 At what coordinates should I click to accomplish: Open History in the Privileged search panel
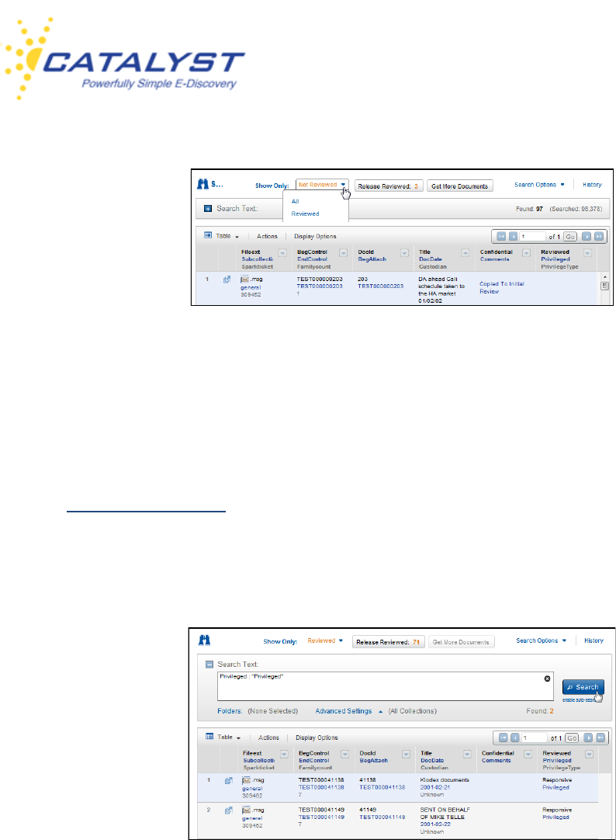[x=594, y=640]
